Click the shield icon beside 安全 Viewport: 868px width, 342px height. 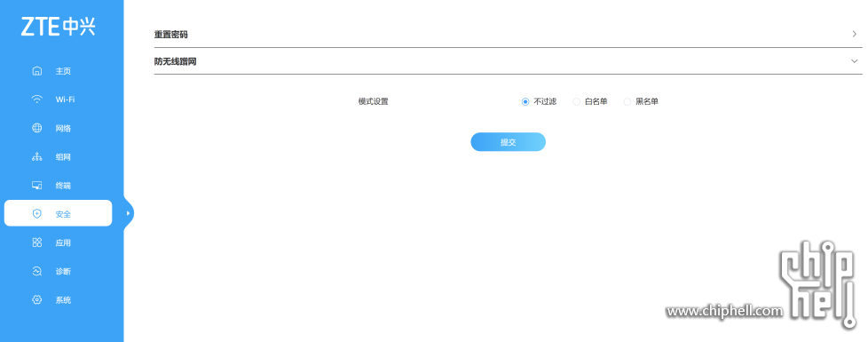click(x=37, y=214)
